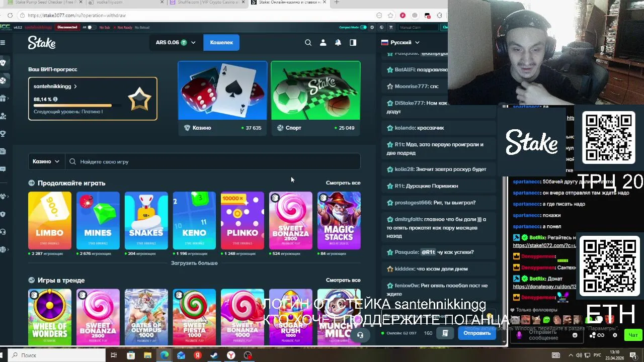644x362 pixels.
Task: Open Yandex browser icon in taskbar
Action: click(x=231, y=355)
